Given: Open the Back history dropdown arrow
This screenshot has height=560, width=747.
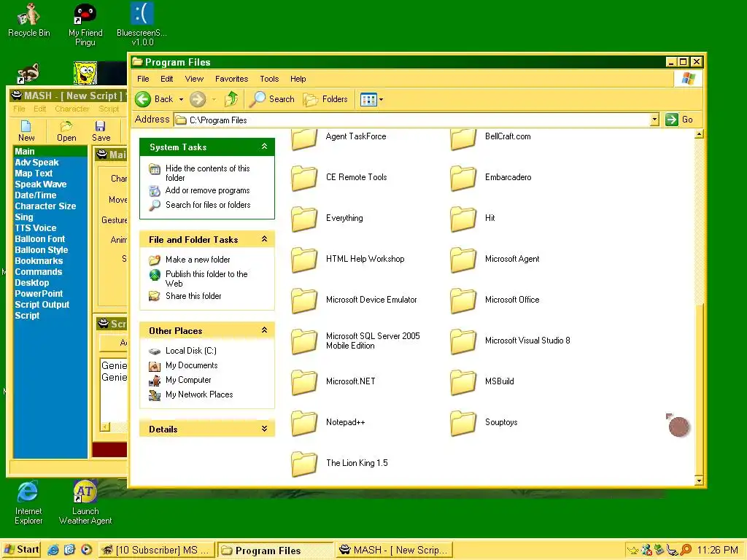Looking at the screenshot, I should point(181,99).
